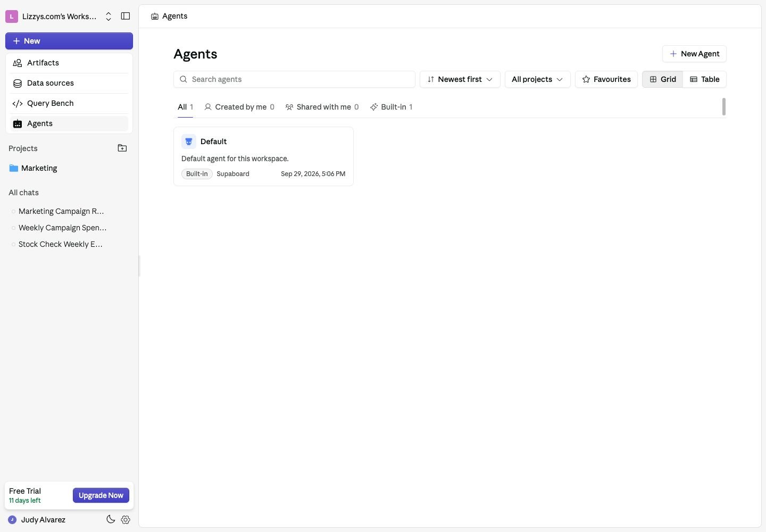Viewport: 766px width, 532px height.
Task: Switch to Grid view
Action: point(662,79)
